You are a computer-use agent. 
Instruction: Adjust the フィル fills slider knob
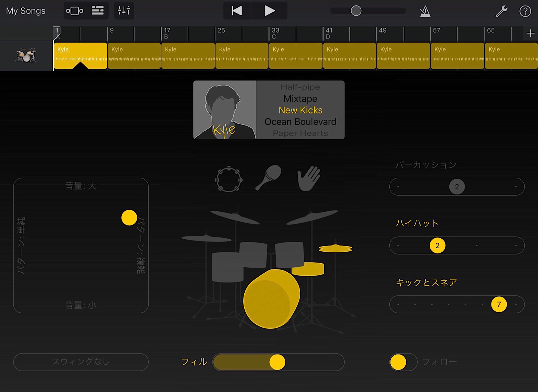(277, 362)
